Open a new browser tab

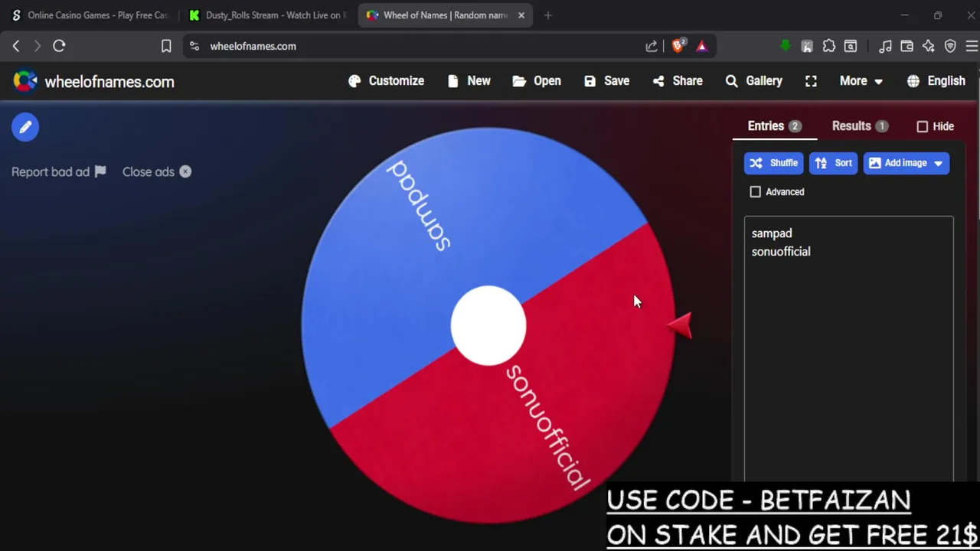tap(547, 15)
